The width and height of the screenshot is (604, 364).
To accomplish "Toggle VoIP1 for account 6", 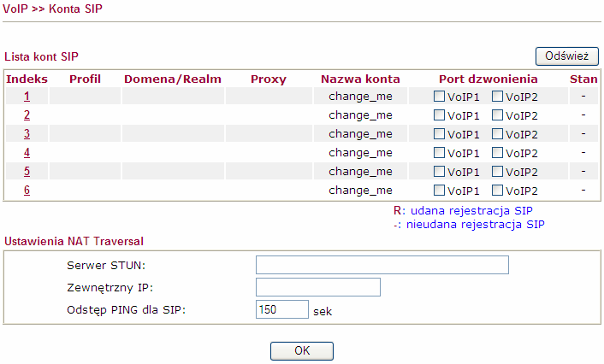I will 439,191.
